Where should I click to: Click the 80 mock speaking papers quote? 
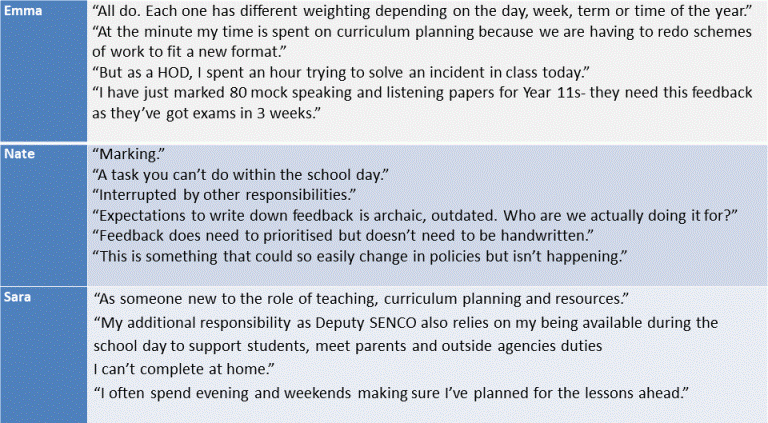pos(422,103)
